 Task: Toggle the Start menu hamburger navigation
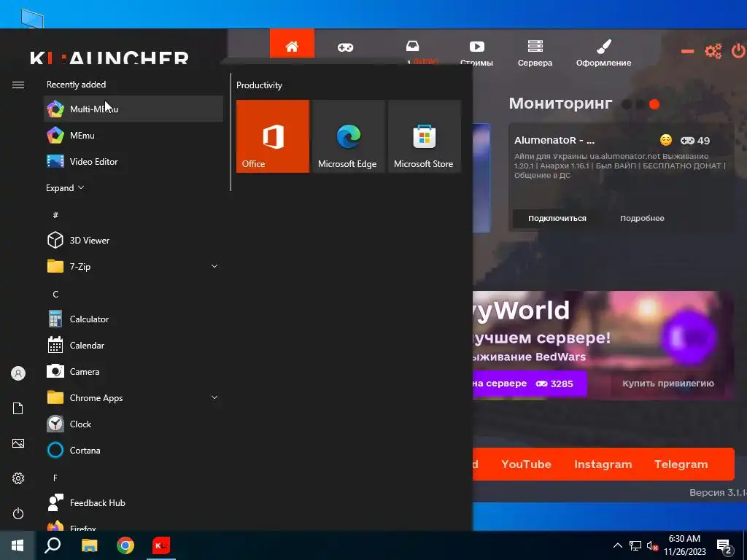[x=18, y=85]
